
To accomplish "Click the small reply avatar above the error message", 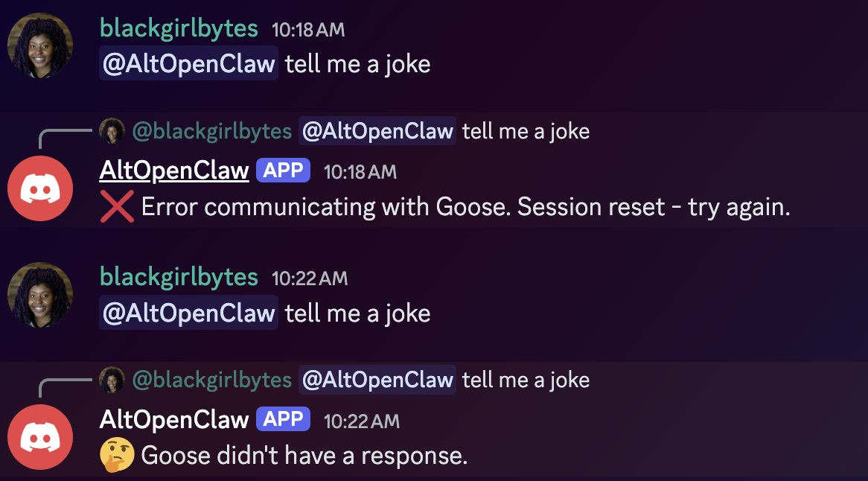I will tap(112, 132).
